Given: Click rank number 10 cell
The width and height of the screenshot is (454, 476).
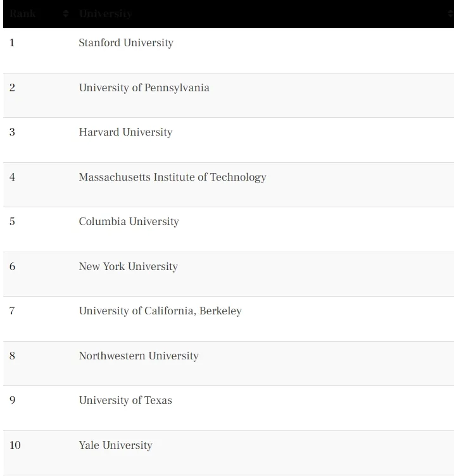Looking at the screenshot, I should [15, 445].
